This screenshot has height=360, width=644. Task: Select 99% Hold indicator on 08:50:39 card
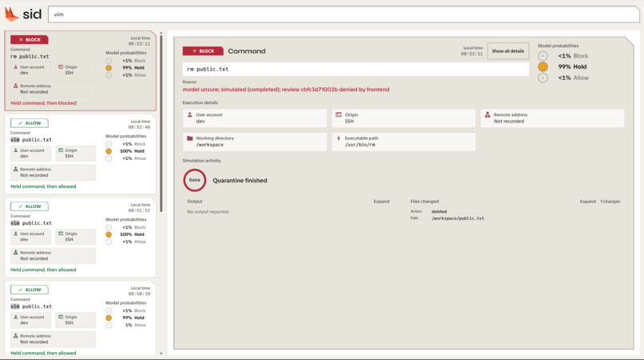click(109, 318)
